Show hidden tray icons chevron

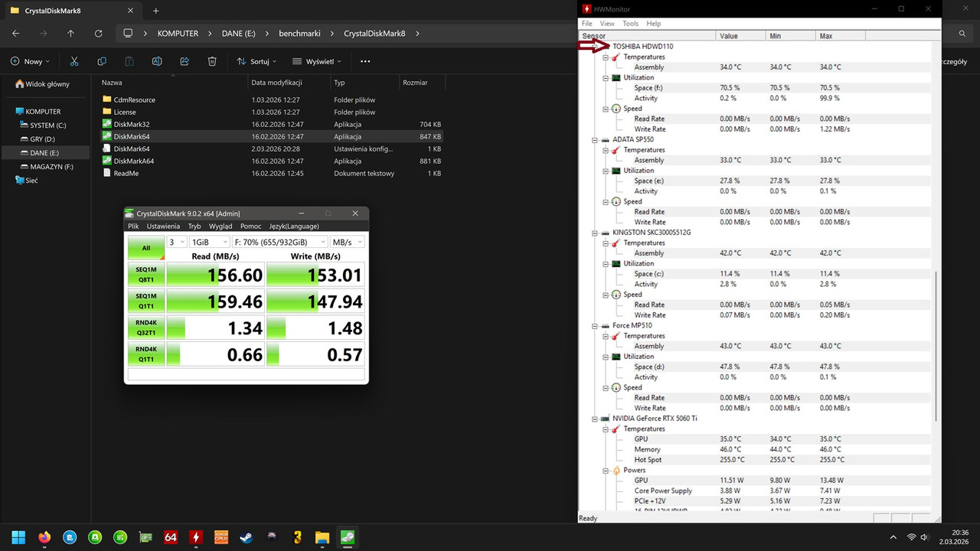(x=893, y=537)
